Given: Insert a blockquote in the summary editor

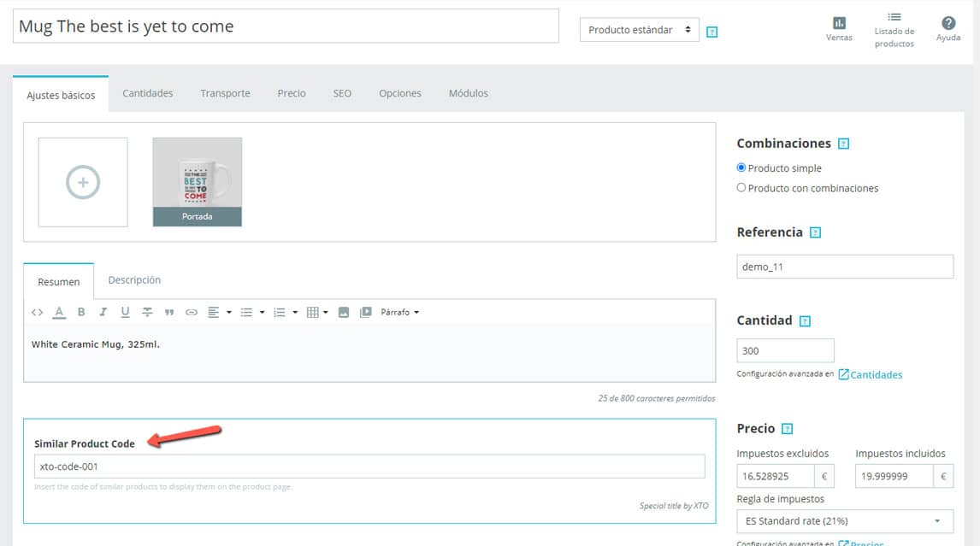Looking at the screenshot, I should (x=169, y=312).
